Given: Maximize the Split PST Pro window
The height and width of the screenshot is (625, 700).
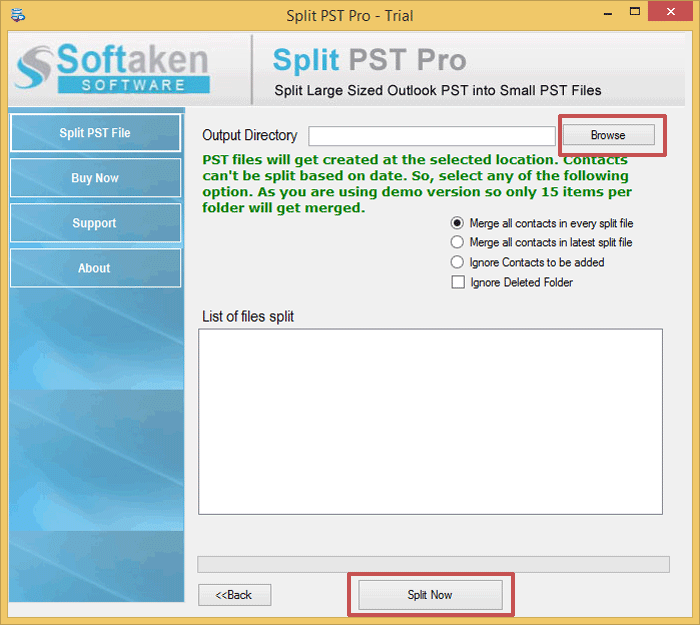Looking at the screenshot, I should pyautogui.click(x=634, y=12).
